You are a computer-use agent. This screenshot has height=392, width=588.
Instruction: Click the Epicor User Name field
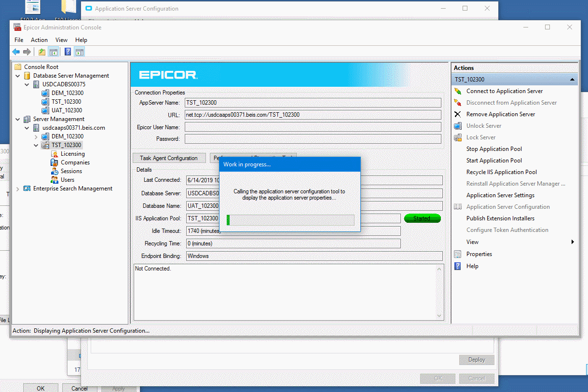pyautogui.click(x=313, y=127)
